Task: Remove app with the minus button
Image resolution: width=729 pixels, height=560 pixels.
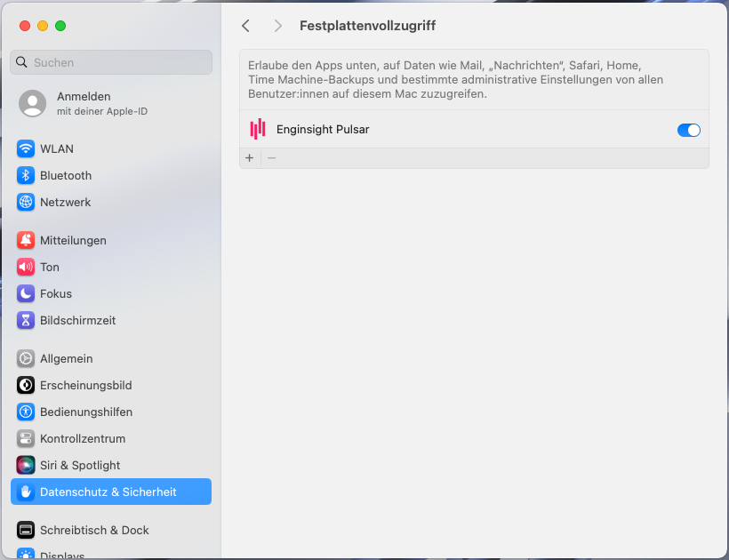Action: pyautogui.click(x=272, y=157)
